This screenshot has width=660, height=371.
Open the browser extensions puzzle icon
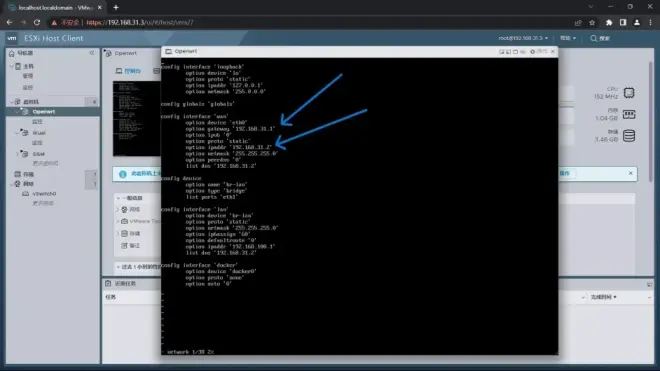point(609,23)
